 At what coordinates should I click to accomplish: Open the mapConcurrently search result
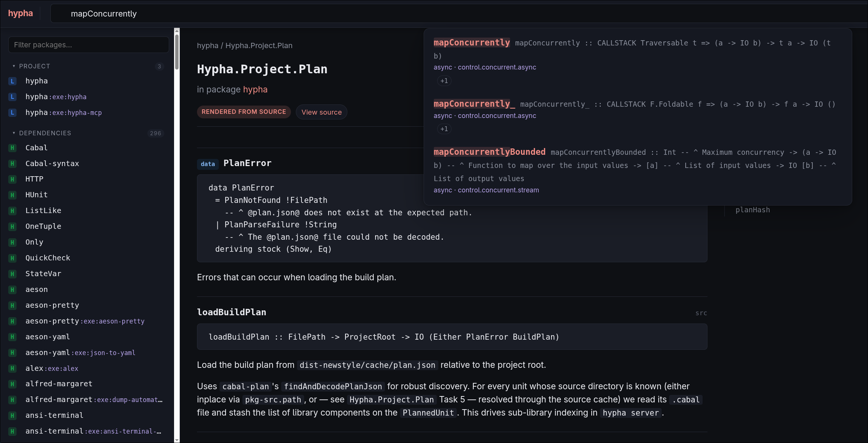click(472, 43)
